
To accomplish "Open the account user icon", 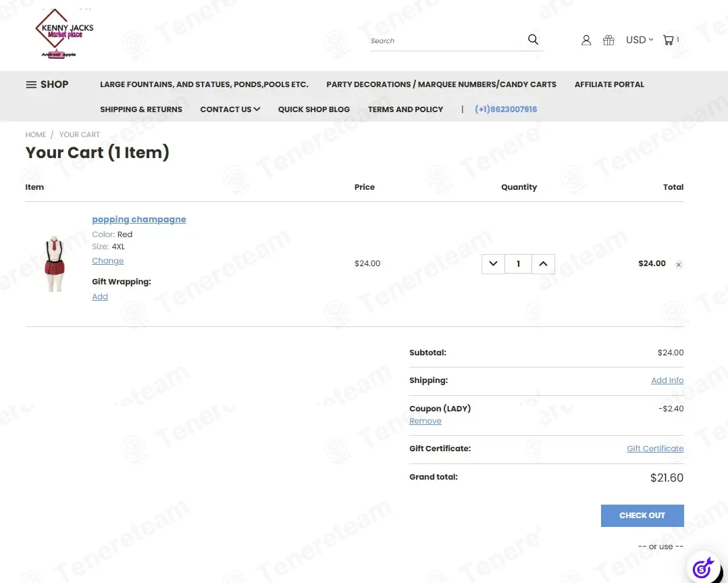I will 586,41.
